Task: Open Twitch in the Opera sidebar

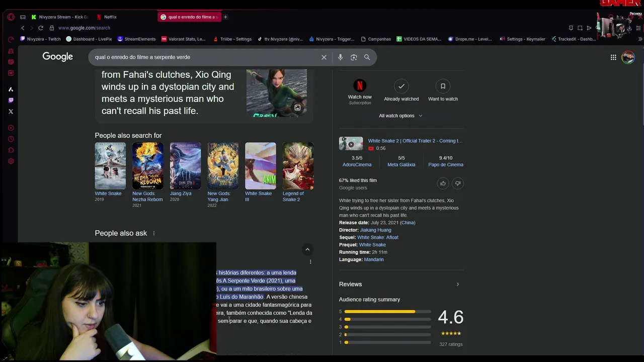Action: (11, 101)
